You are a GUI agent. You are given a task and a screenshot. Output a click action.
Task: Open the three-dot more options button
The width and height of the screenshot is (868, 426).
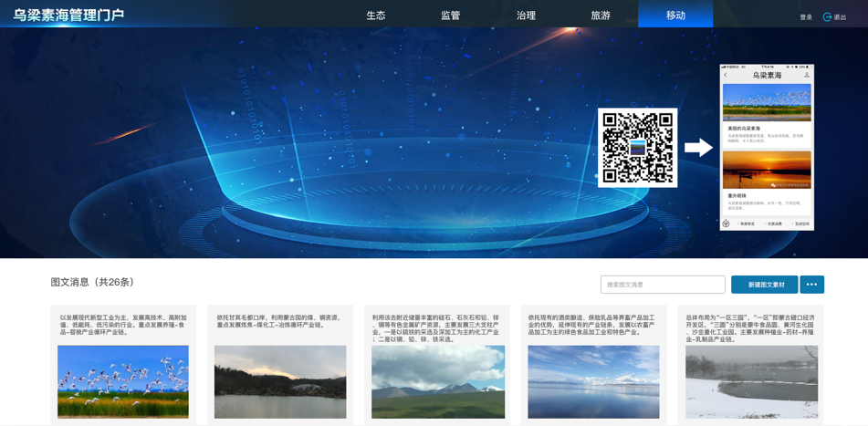pyautogui.click(x=811, y=285)
